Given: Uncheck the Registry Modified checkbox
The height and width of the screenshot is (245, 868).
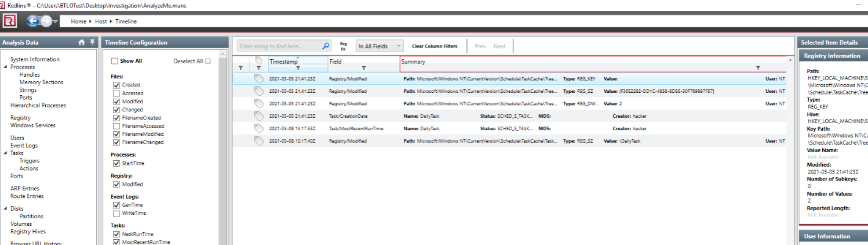Looking at the screenshot, I should tap(116, 184).
